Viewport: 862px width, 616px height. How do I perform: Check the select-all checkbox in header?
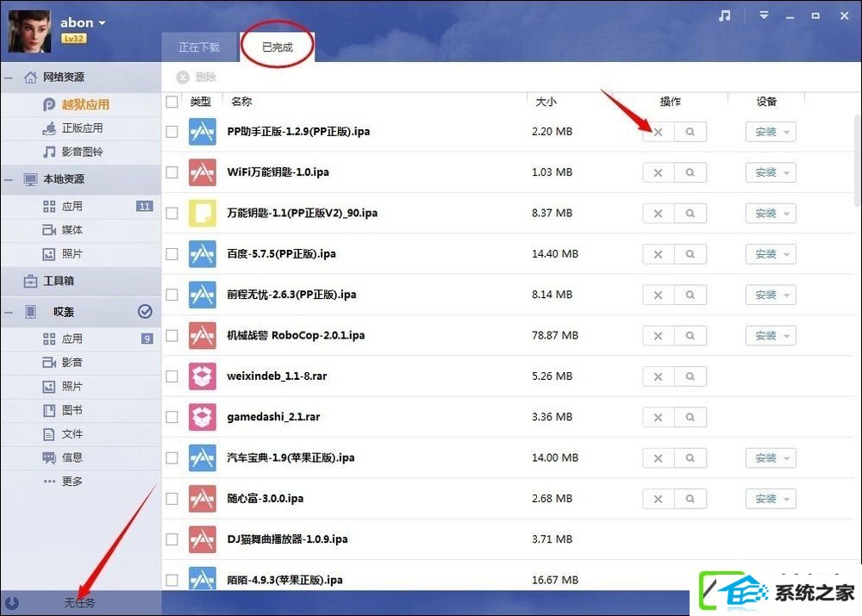click(172, 102)
